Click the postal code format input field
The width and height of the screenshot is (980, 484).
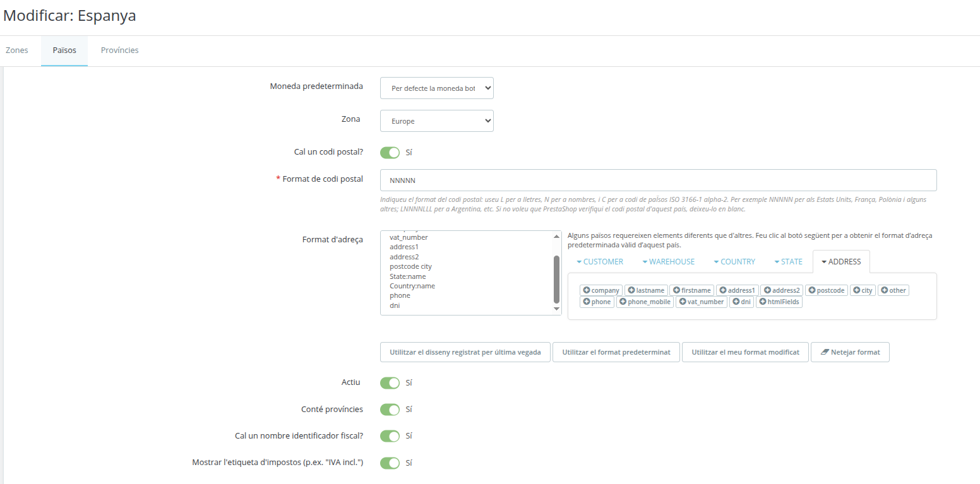click(658, 180)
